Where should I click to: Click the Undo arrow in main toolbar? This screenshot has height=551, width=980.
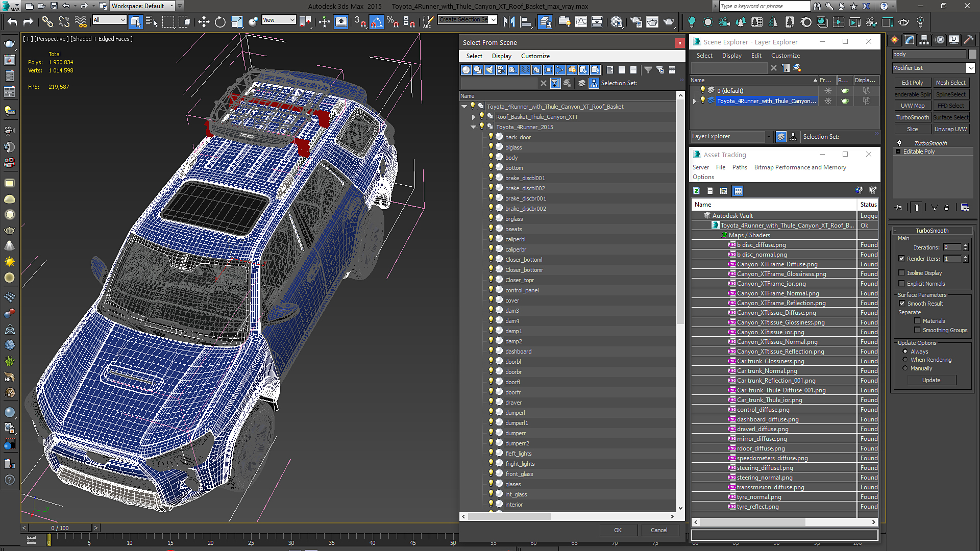tap(12, 21)
